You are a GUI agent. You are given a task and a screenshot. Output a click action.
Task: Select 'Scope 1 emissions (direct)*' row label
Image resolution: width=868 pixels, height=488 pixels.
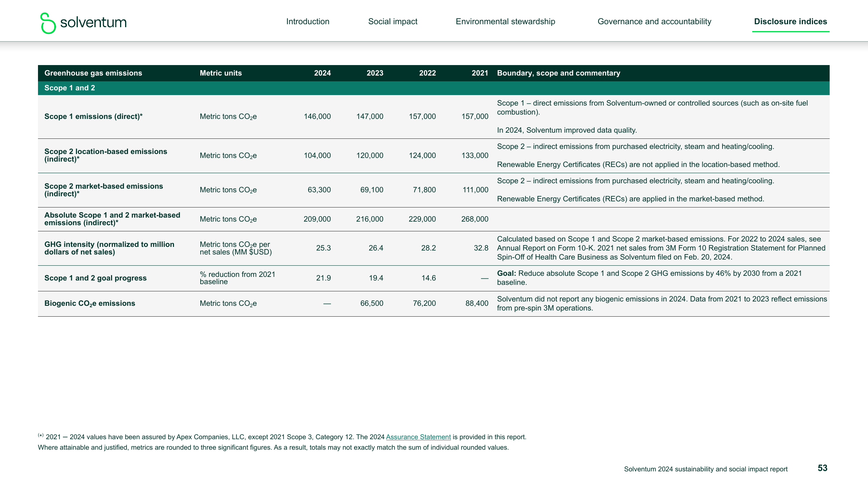pyautogui.click(x=93, y=116)
